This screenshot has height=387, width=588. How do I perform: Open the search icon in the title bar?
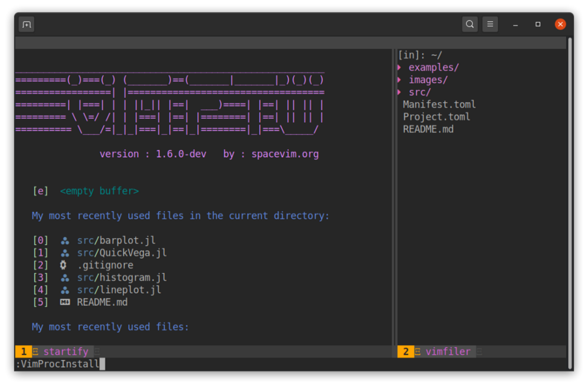pos(470,24)
